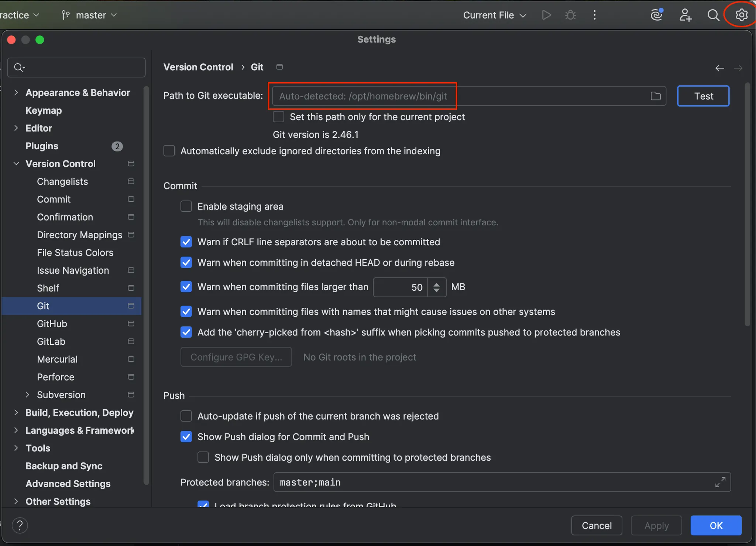Select Keymap settings page

(44, 110)
